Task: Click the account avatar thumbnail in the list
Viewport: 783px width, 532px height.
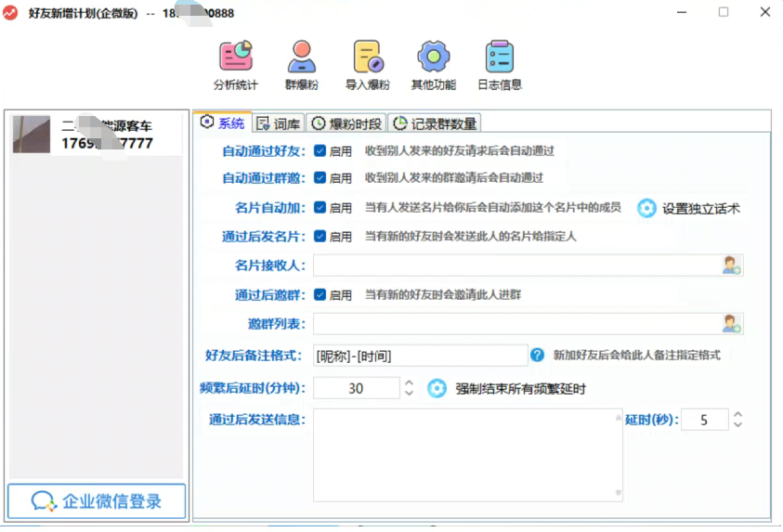Action: (x=32, y=135)
